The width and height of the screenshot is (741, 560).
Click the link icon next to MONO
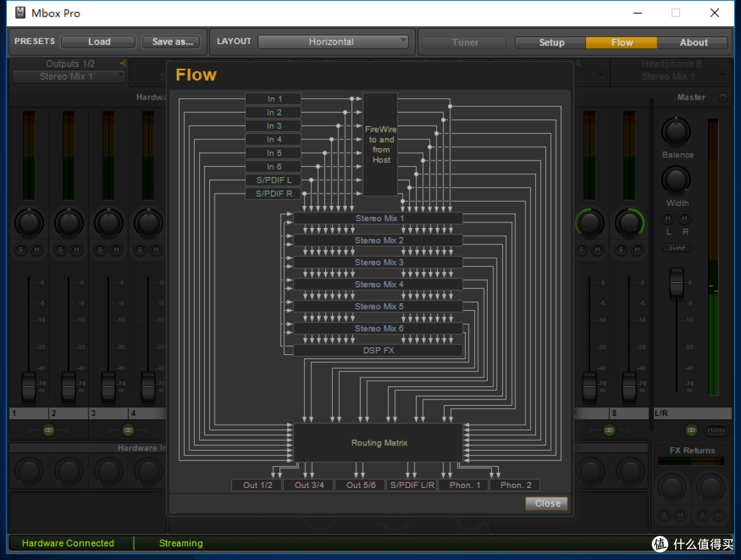click(x=692, y=430)
